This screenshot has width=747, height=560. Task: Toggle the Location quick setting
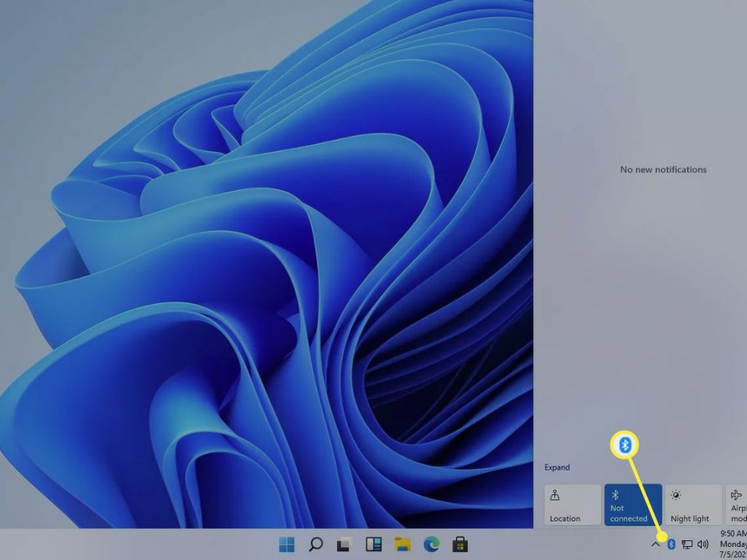point(572,504)
